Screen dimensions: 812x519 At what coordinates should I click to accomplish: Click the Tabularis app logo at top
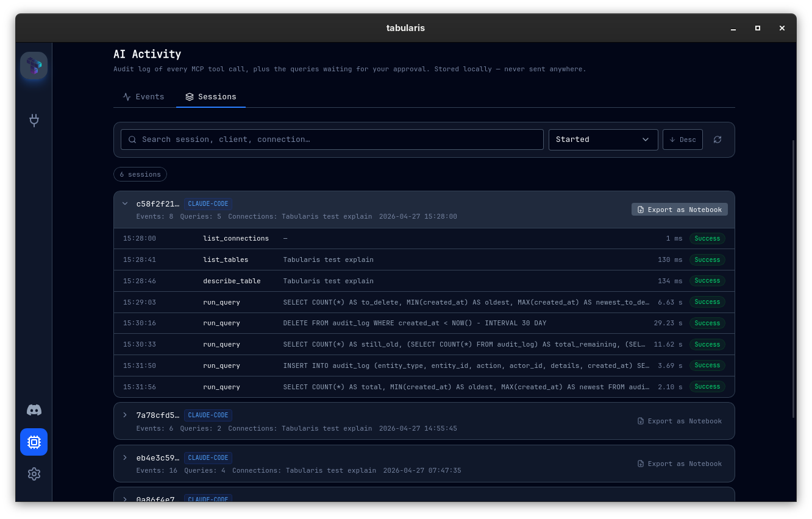34,65
